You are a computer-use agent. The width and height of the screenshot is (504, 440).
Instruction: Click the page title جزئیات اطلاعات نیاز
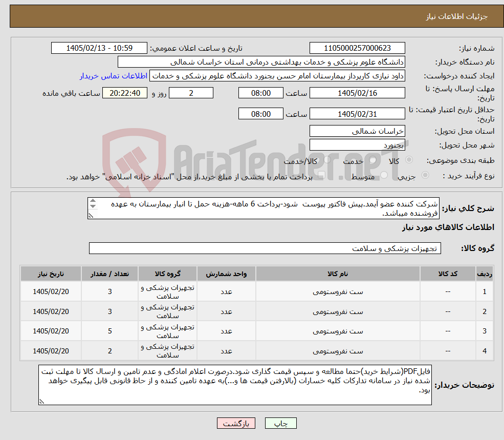tap(457, 16)
